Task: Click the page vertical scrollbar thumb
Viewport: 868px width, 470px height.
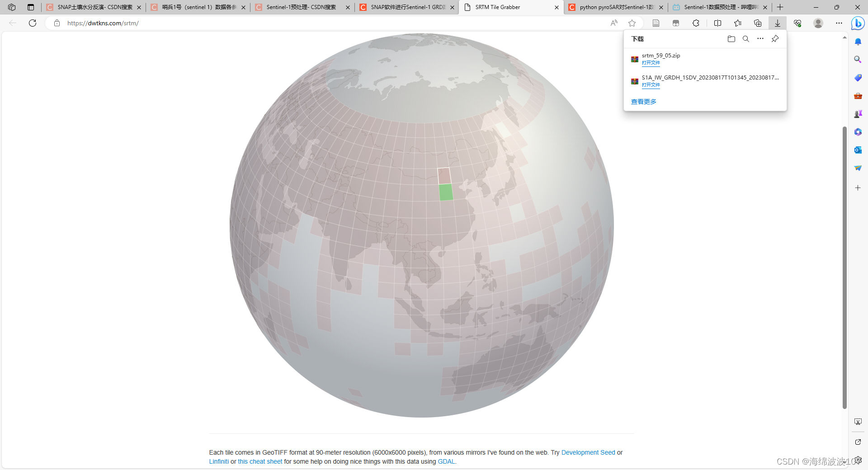Action: click(844, 268)
